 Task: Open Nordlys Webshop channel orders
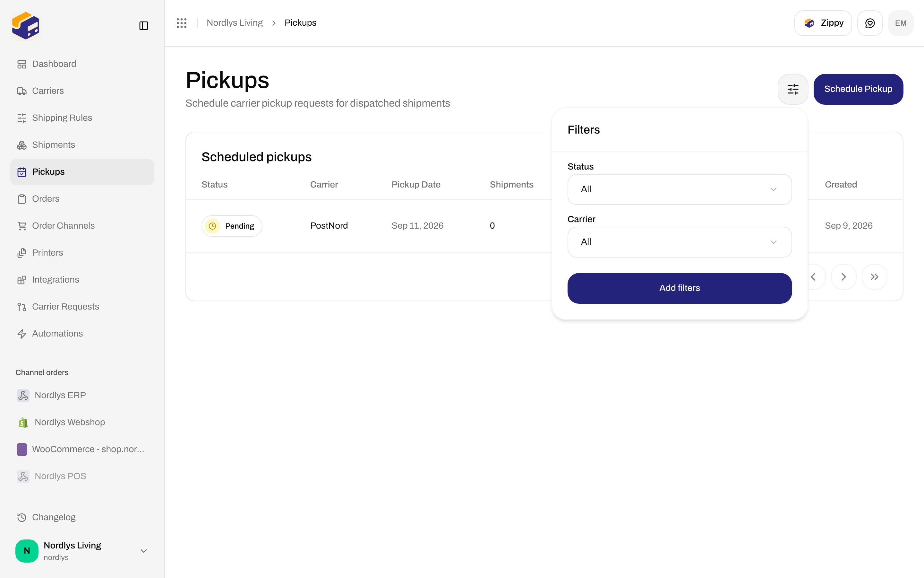pos(82,422)
